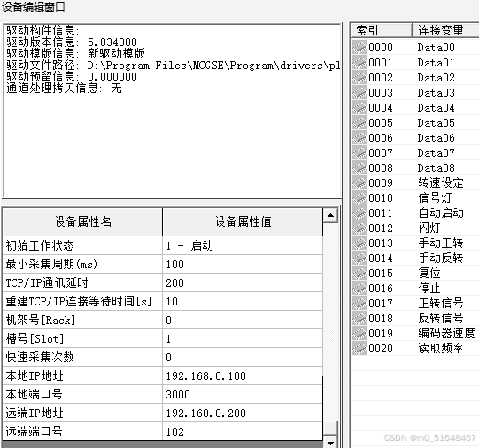The image size is (479, 448).
Task: Select the 自动启动 connected variable
Action: click(x=441, y=212)
